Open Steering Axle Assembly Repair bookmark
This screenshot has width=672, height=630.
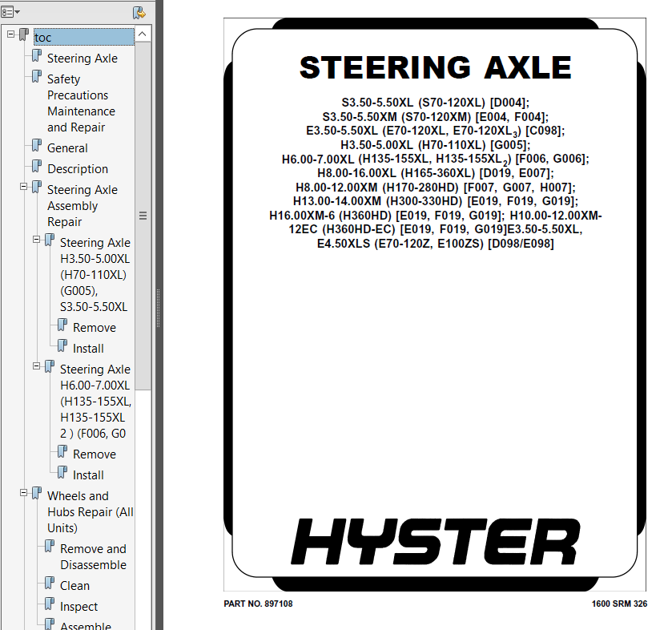82,206
